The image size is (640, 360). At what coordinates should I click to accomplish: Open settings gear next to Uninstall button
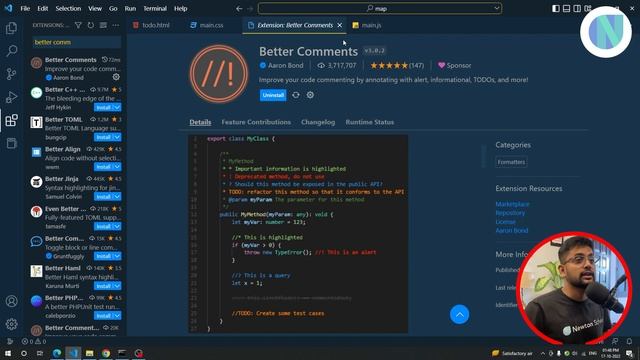click(x=310, y=95)
